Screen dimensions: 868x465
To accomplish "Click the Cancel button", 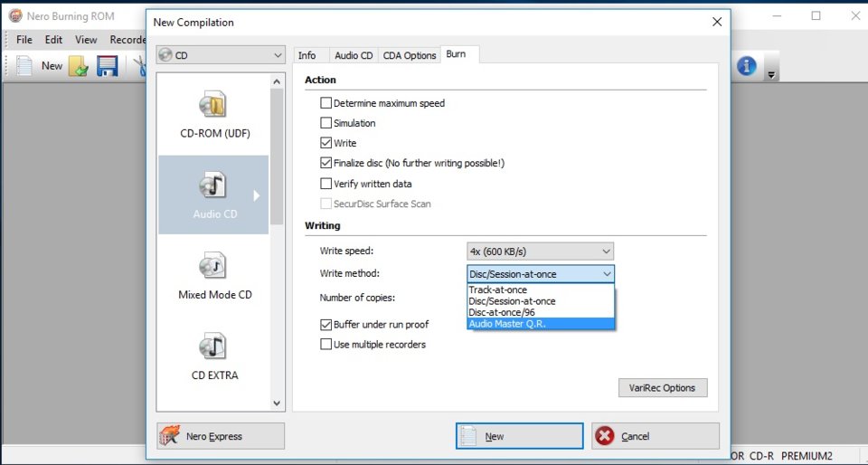I will (x=656, y=436).
